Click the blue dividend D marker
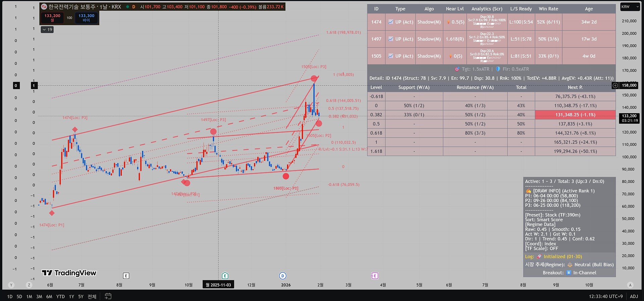Screen dimensions: 644x301 click(283, 276)
